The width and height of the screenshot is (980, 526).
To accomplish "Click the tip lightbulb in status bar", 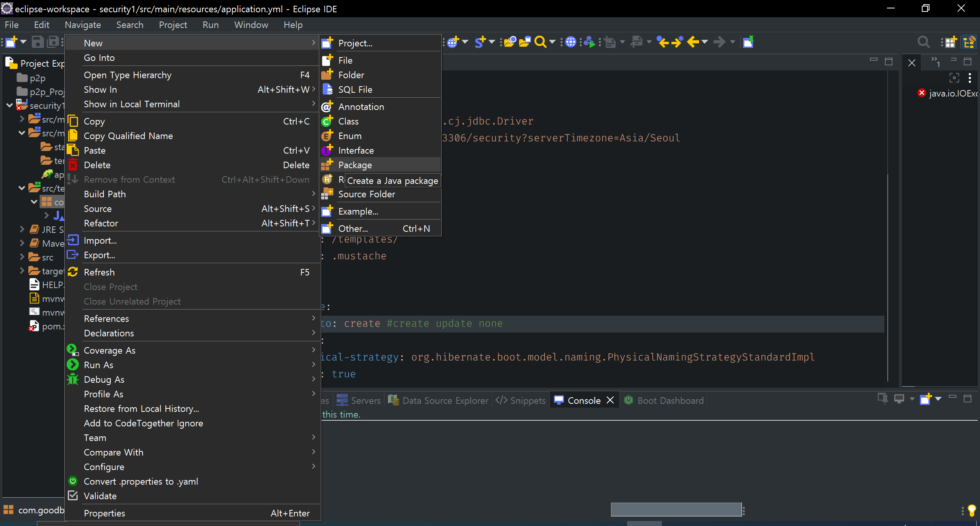I will click(972, 510).
